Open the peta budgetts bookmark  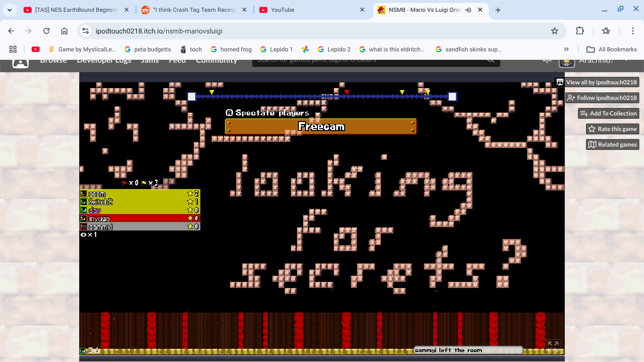[148, 49]
